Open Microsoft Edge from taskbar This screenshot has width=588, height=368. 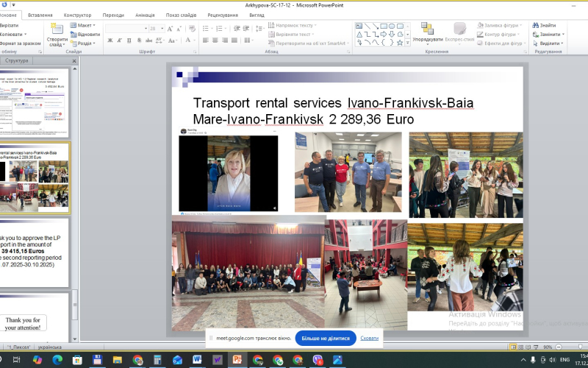(57, 360)
